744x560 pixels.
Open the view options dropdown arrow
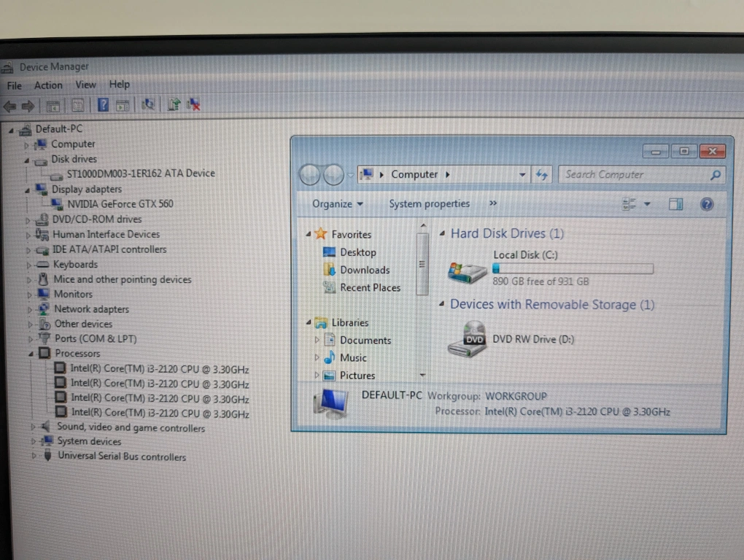click(x=647, y=204)
